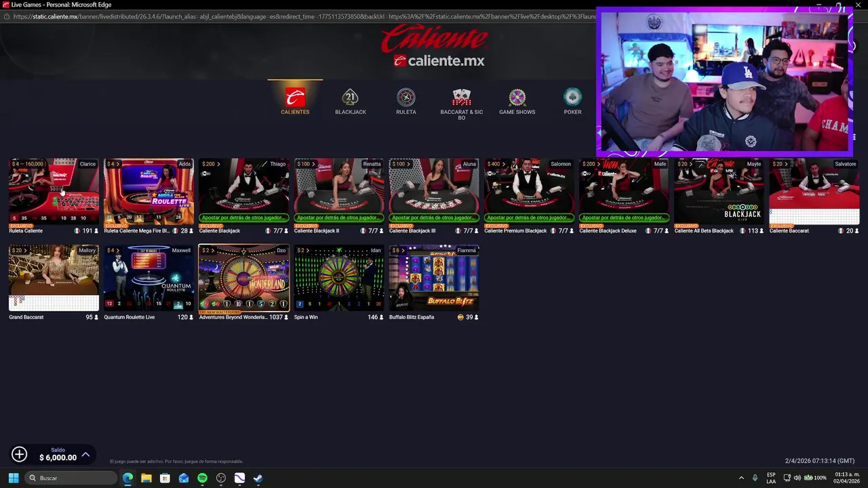
Task: Expand the Saldo balance chevron
Action: click(x=85, y=455)
